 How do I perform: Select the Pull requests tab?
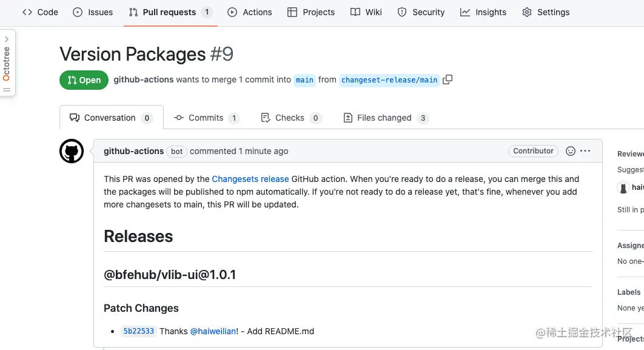(x=170, y=12)
